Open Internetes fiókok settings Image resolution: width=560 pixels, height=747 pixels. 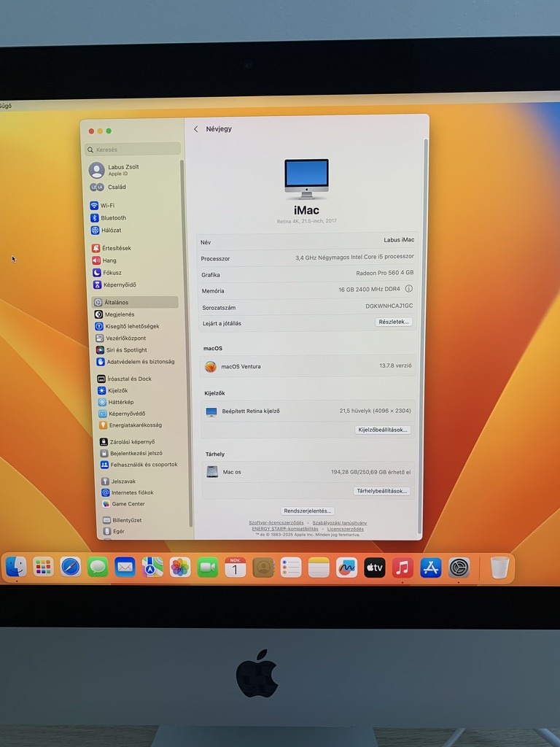[128, 492]
